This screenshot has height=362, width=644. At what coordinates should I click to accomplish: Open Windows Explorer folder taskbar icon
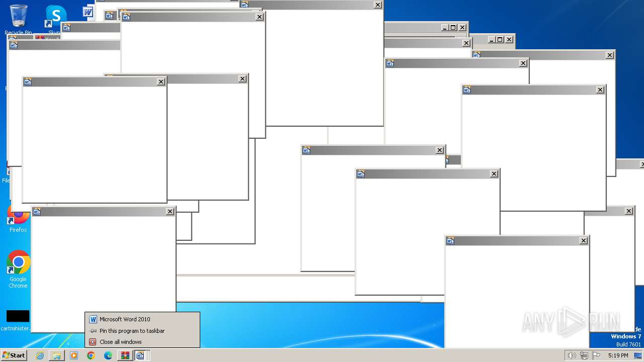[57, 355]
